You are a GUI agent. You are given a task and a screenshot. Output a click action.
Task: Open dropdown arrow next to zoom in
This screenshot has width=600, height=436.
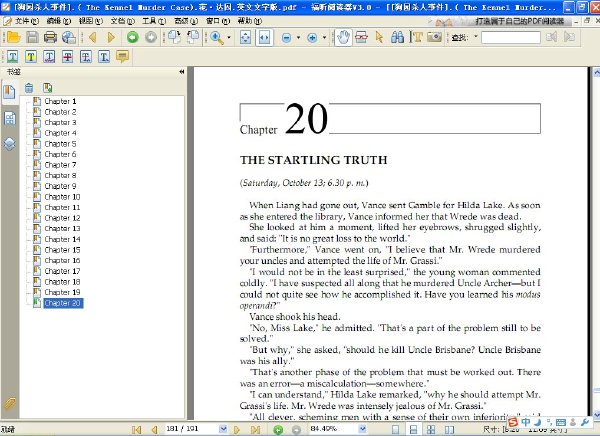[324, 38]
